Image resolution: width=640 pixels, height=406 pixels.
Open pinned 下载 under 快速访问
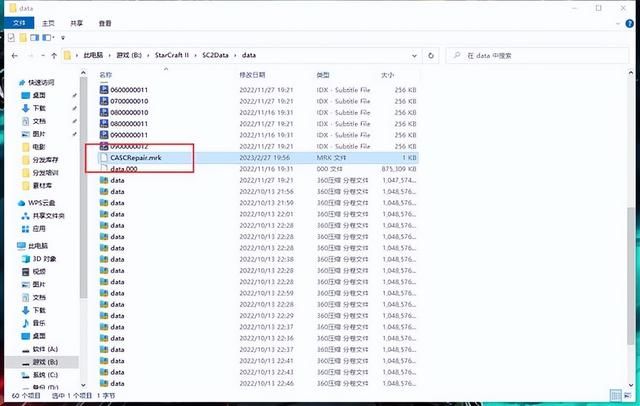point(39,108)
